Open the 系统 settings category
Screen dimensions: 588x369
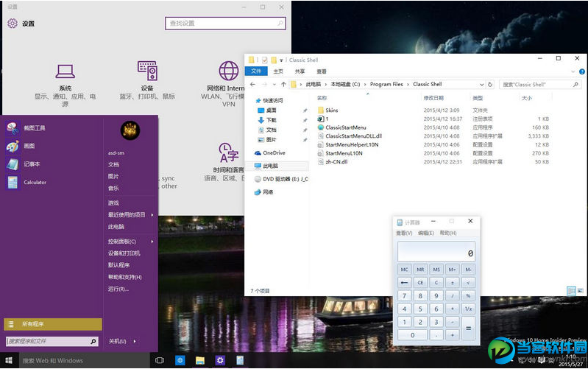[65, 80]
